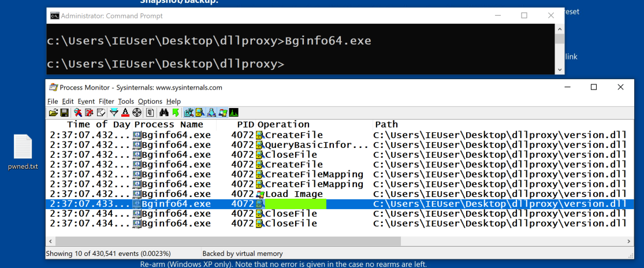Open Highlight settings via red A icon

pos(125,113)
